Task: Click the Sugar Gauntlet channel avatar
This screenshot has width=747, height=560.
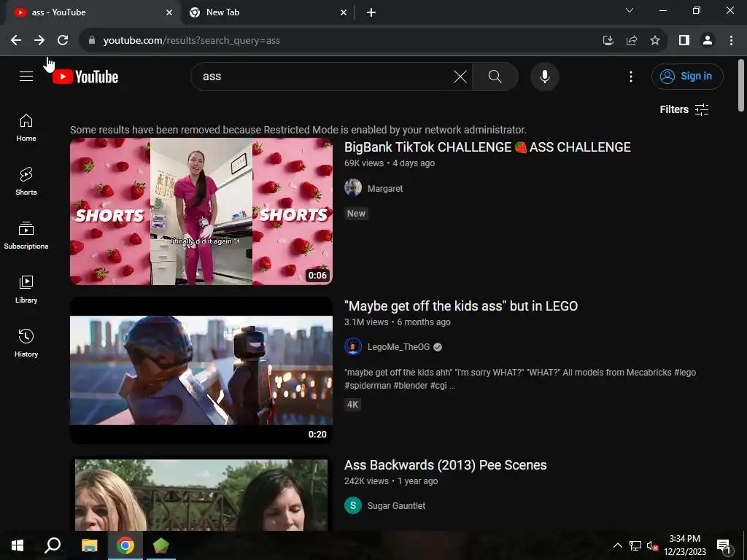Action: click(x=353, y=506)
